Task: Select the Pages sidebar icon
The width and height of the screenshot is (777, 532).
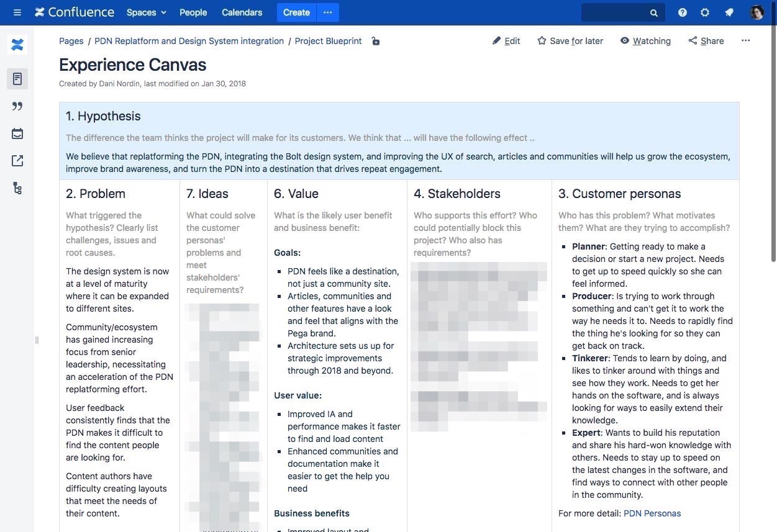Action: (x=17, y=79)
